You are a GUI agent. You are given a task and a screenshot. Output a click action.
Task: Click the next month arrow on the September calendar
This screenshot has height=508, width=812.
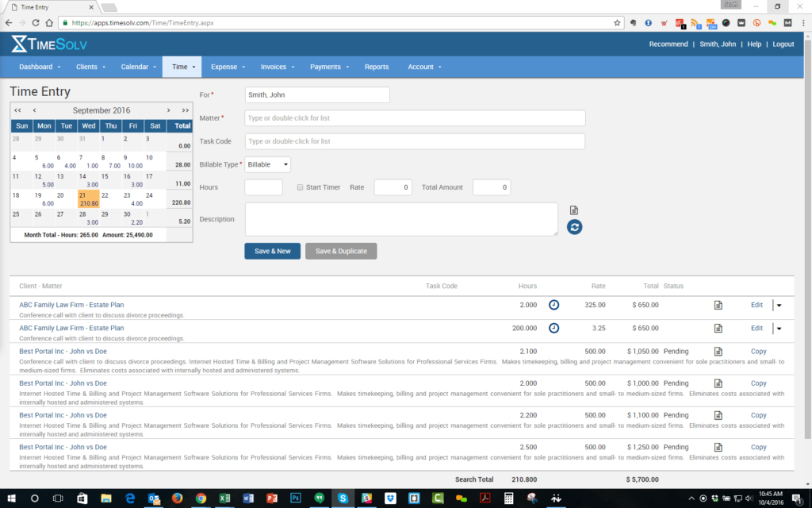(167, 110)
